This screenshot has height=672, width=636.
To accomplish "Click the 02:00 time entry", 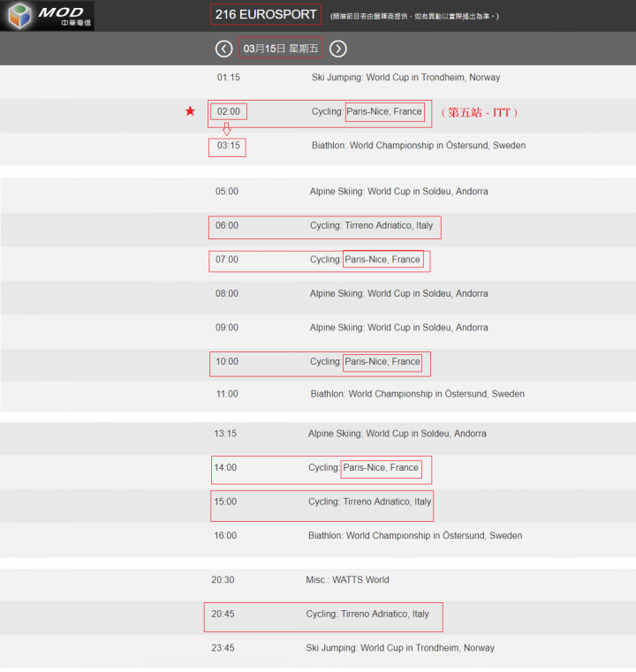I will coord(229,111).
